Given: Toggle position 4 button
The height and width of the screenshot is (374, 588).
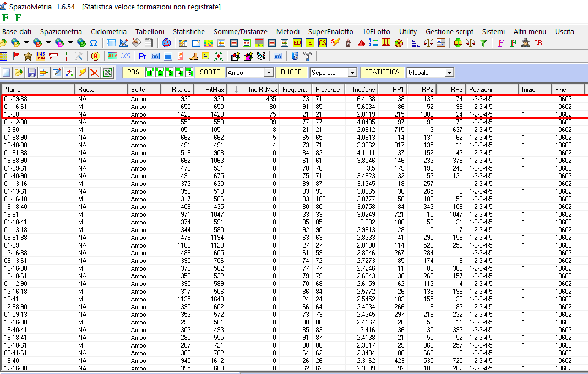Looking at the screenshot, I should click(x=179, y=73).
